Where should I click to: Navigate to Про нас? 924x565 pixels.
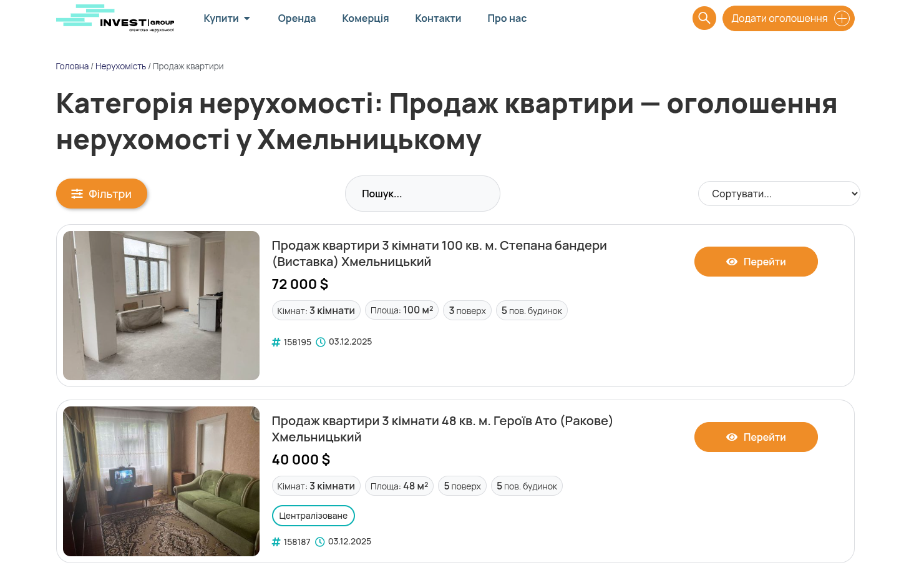click(507, 18)
